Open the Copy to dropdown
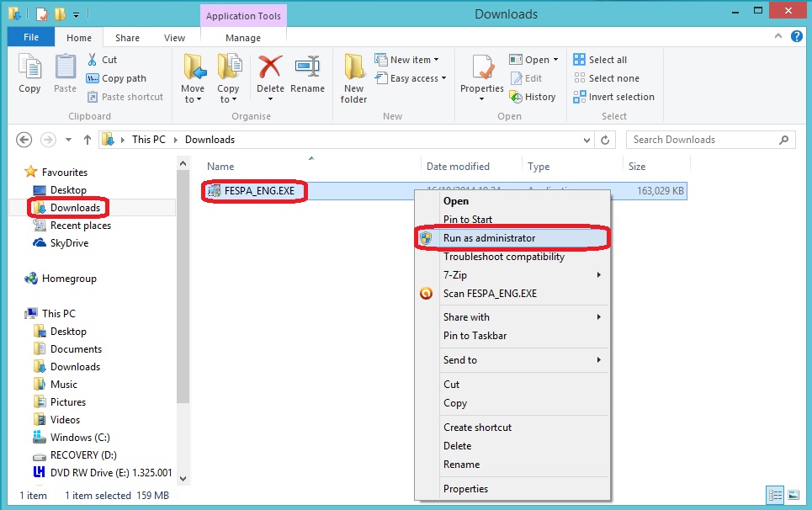 click(228, 99)
